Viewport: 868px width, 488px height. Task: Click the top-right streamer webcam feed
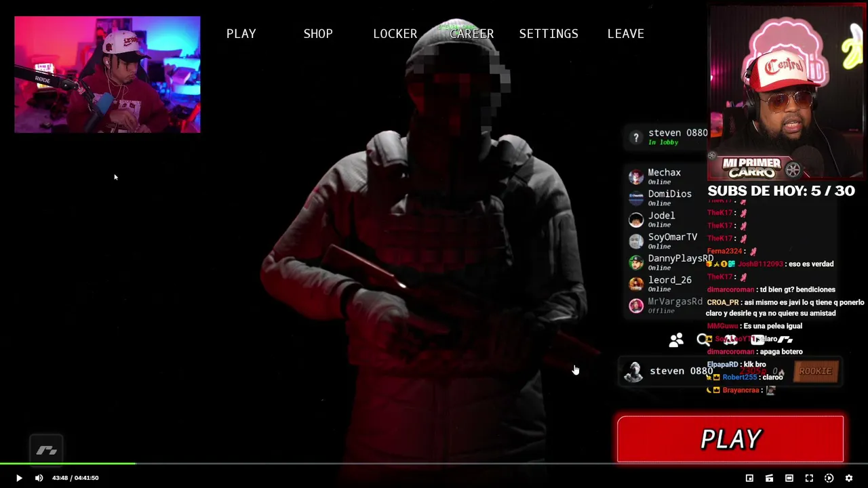coord(787,91)
